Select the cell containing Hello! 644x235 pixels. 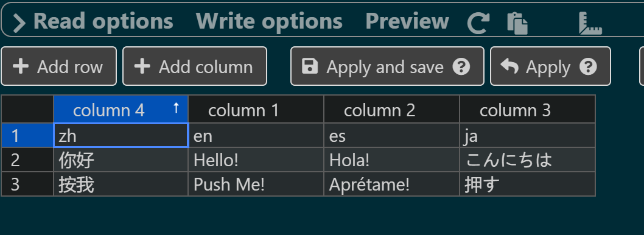point(256,160)
